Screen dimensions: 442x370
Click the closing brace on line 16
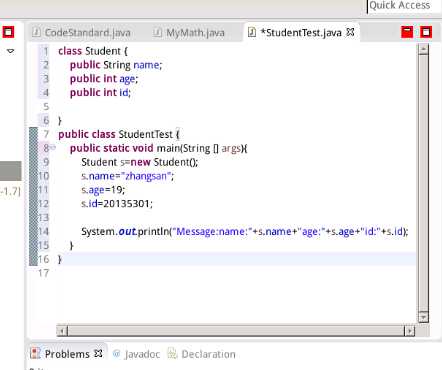(x=60, y=259)
